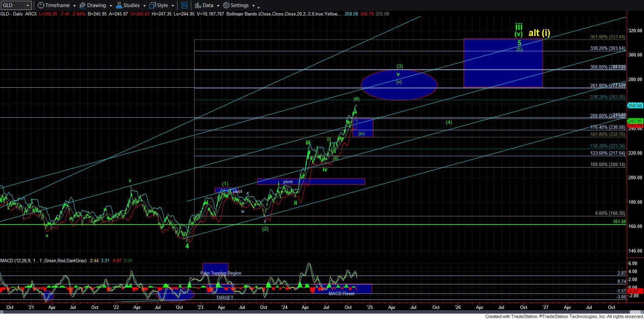Click the green 161.50 price level label
The width and height of the screenshot is (644, 319).
[619, 222]
